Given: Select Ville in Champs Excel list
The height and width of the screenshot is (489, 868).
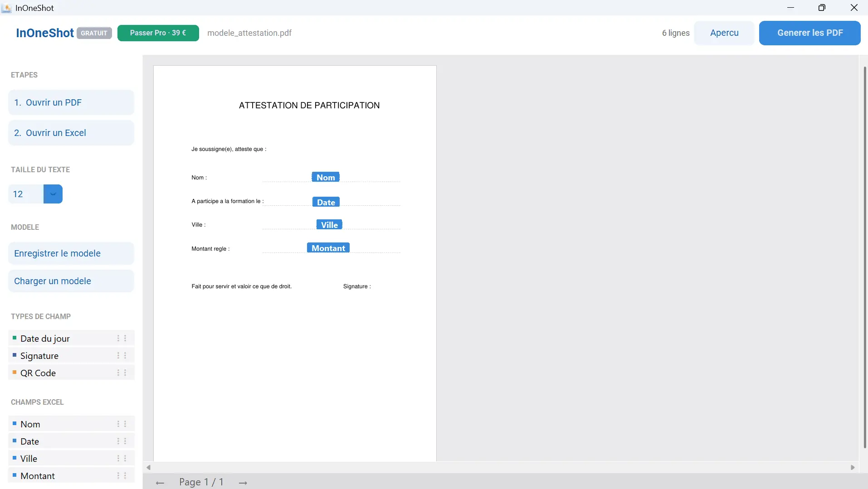Looking at the screenshot, I should 71,459.
